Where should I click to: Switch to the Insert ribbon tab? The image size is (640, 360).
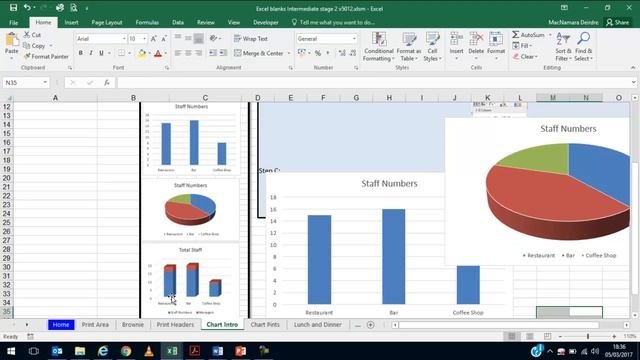pos(71,22)
